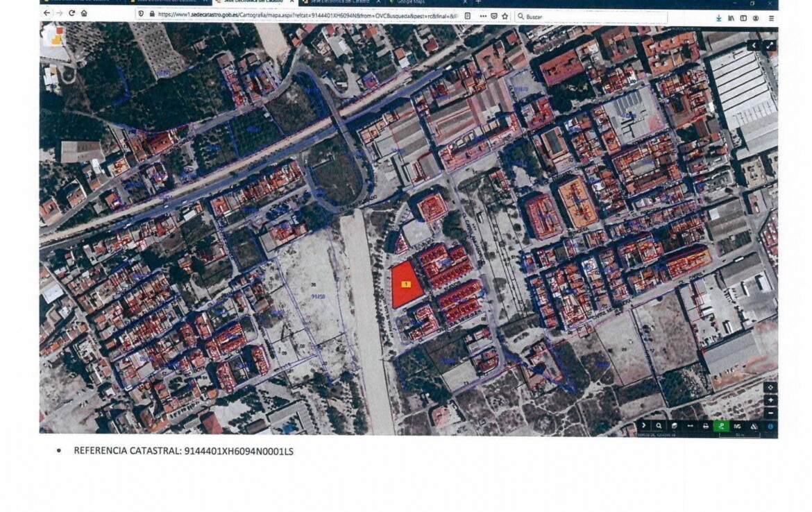Print the map using the printer icon
The width and height of the screenshot is (812, 512).
[706, 426]
